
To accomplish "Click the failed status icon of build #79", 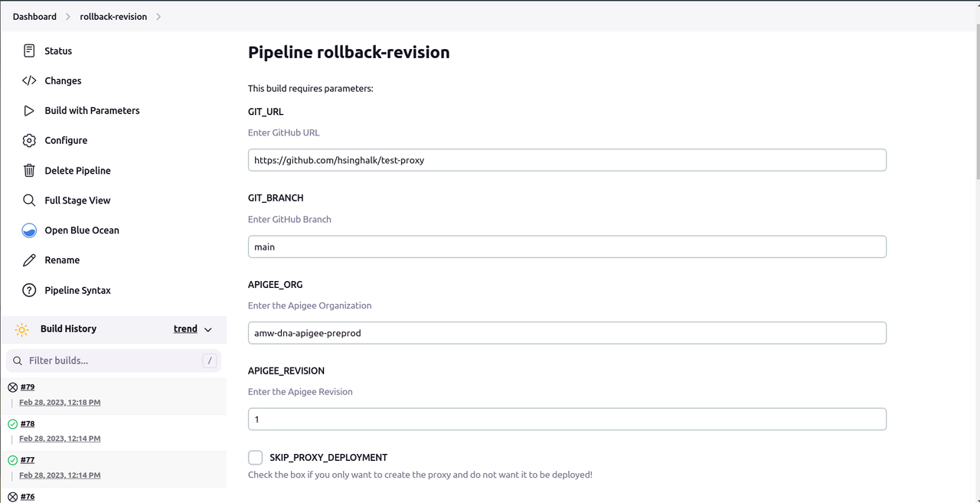I will tap(12, 387).
